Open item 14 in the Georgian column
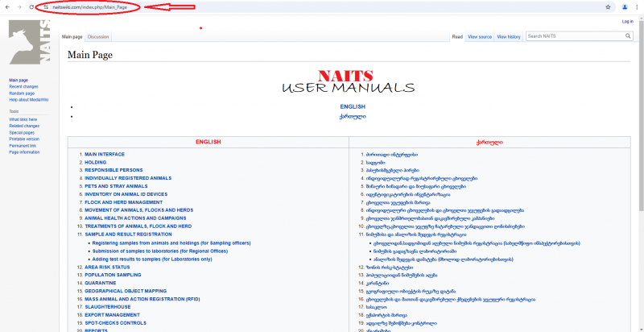Image resolution: width=644 pixels, height=332 pixels. [x=377, y=283]
